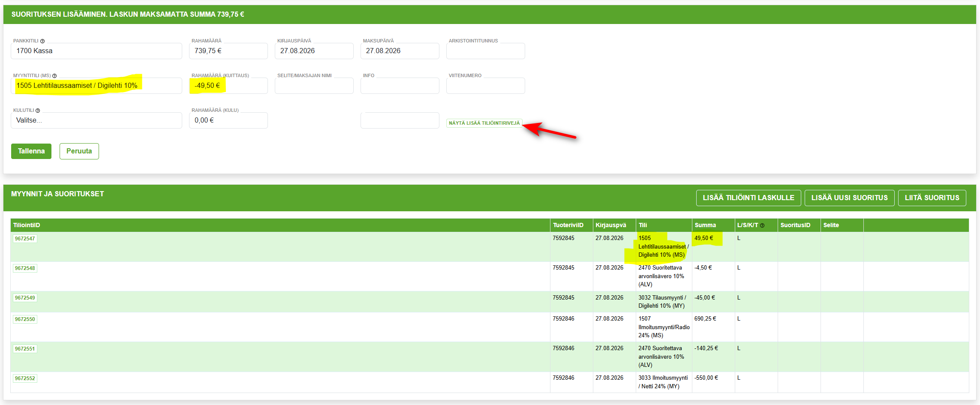980x405 pixels.
Task: Click the Viitenumero input field
Action: point(486,86)
